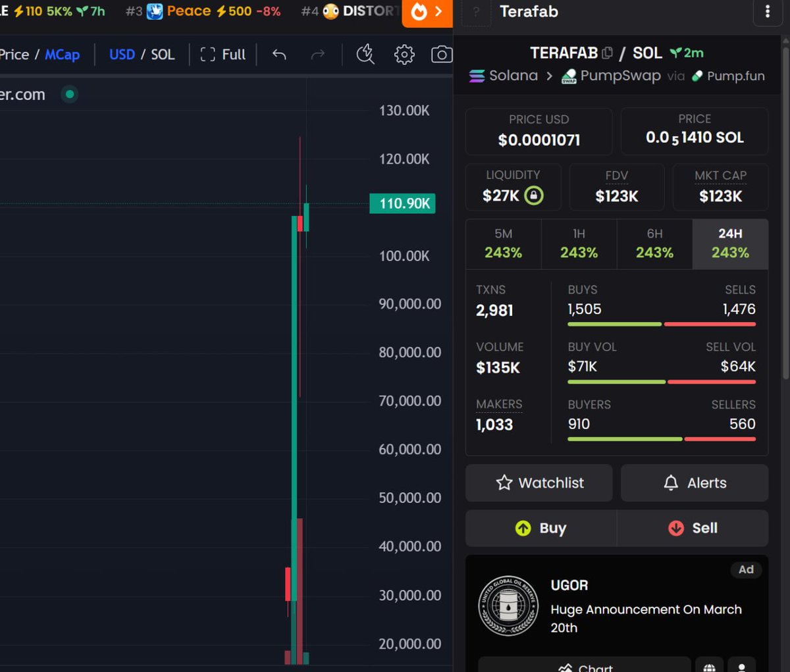Screen dimensions: 790x672
Task: Open the three-dot menu beside Terafab
Action: [x=767, y=12]
